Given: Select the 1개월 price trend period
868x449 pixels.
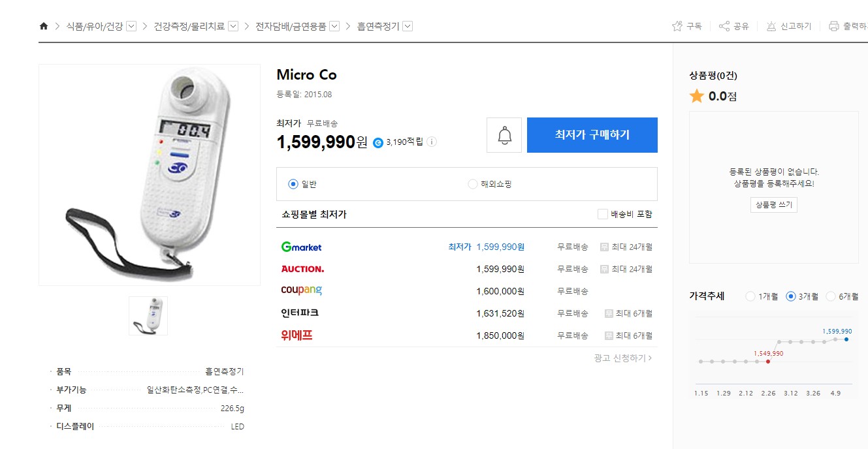Looking at the screenshot, I should (750, 296).
